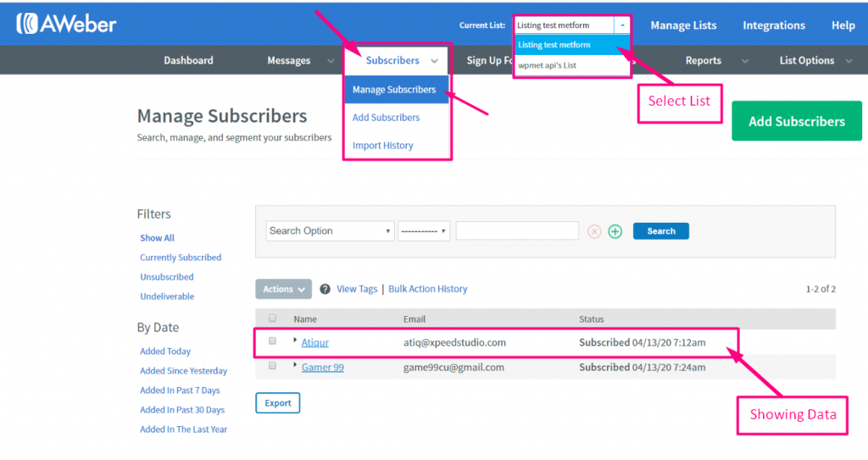Screen dimensions: 868x460
Task: Choose Import History from the Subscribers menu
Action: click(383, 146)
